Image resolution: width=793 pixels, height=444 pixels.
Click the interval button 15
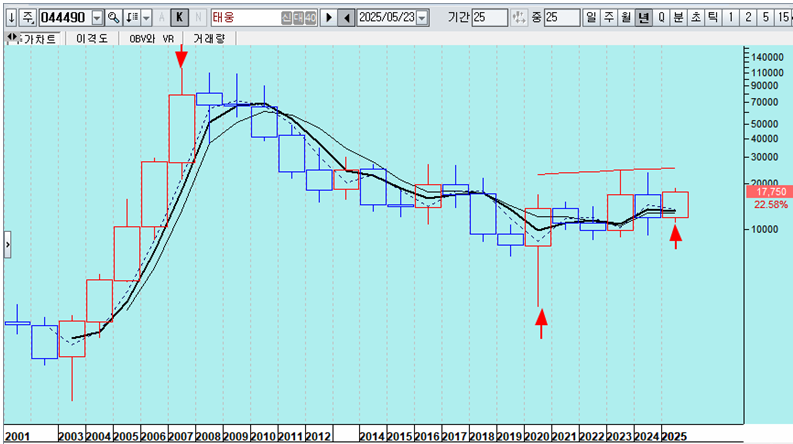click(784, 18)
